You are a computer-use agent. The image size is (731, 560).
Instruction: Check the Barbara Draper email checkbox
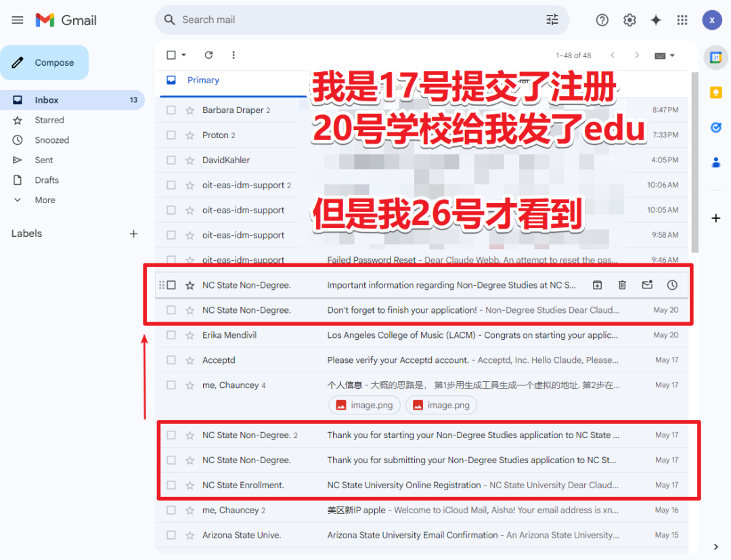coord(171,110)
